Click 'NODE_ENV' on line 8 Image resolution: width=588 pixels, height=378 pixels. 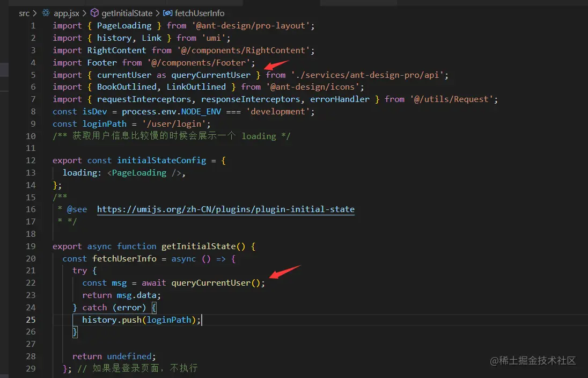point(201,112)
